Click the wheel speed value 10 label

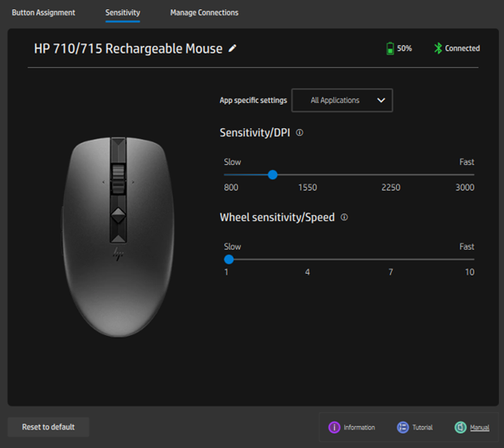coord(470,272)
